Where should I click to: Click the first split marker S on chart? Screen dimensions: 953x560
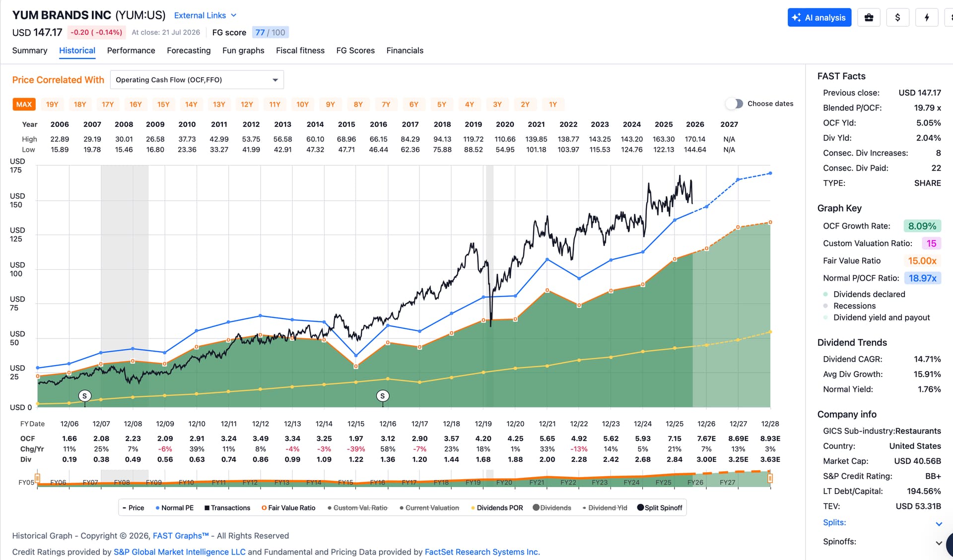pyautogui.click(x=85, y=396)
